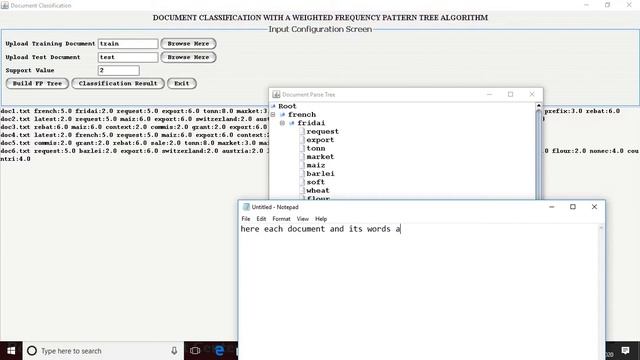Open Notepad's Help menu

tap(321, 219)
